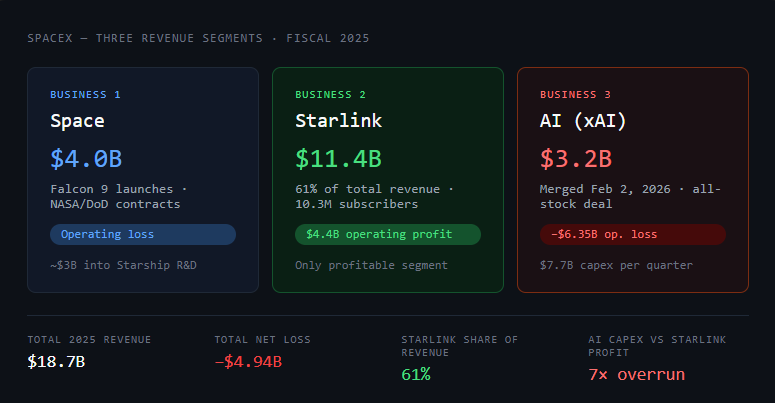
Task: Click the 61% Starlink share value
Action: click(416, 374)
